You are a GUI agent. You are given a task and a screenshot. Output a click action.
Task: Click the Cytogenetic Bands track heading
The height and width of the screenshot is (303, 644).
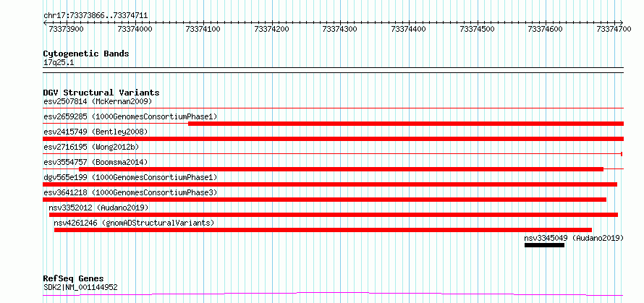(x=86, y=54)
